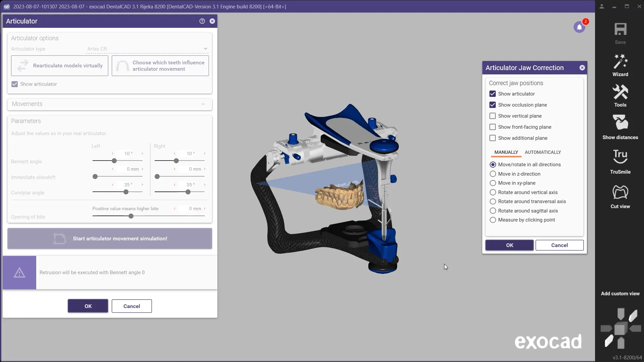Select Move in z-direction

(493, 174)
